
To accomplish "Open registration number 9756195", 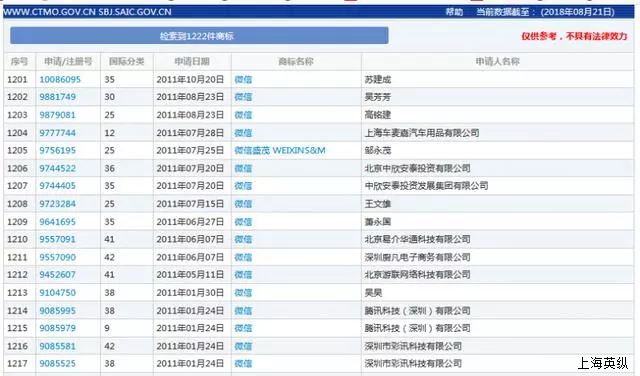I will [58, 151].
